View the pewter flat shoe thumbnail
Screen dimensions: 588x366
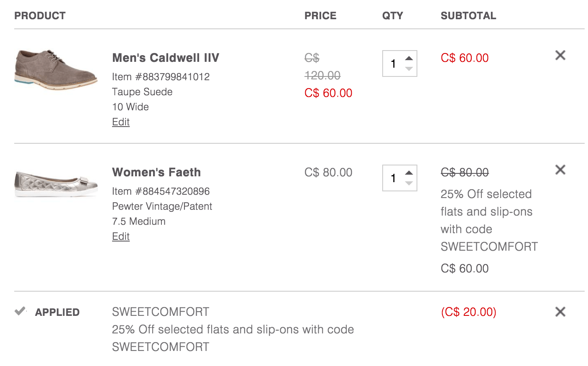[x=56, y=184]
